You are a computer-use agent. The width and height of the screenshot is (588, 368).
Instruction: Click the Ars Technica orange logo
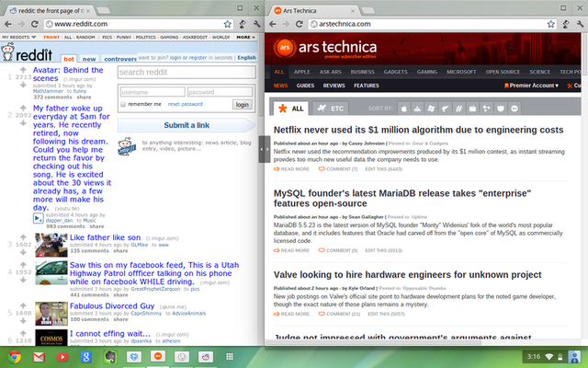pos(285,47)
